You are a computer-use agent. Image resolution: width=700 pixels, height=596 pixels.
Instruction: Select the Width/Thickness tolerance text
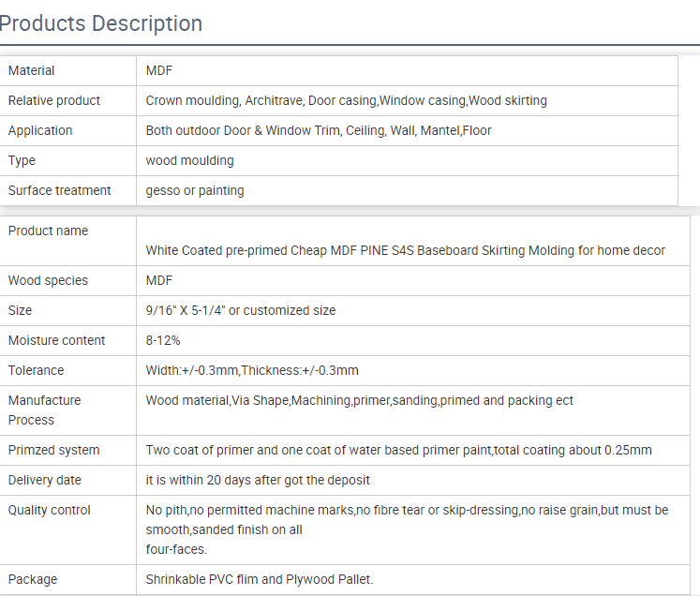252,370
